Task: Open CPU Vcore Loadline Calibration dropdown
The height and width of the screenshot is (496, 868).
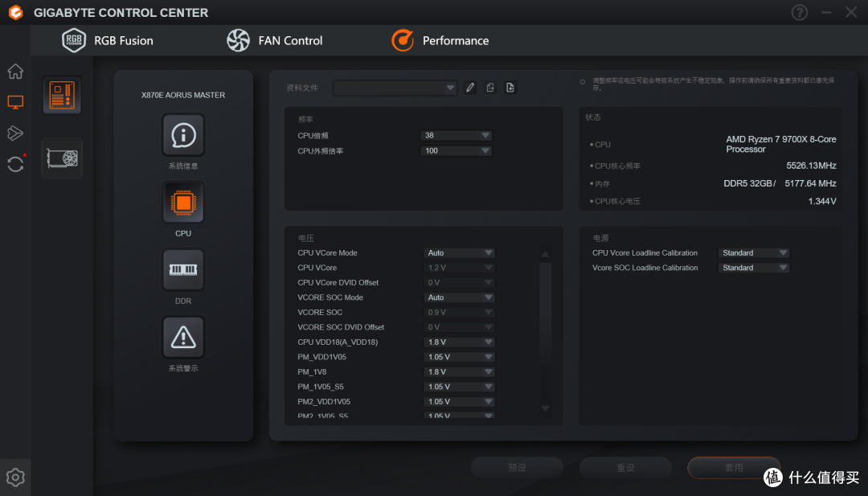Action: [x=753, y=253]
